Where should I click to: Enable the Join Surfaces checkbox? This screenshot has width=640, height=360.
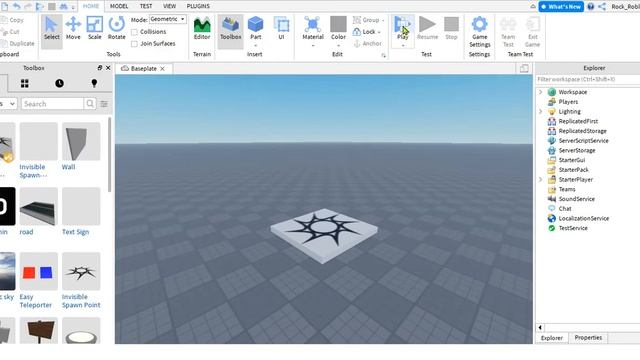(134, 44)
